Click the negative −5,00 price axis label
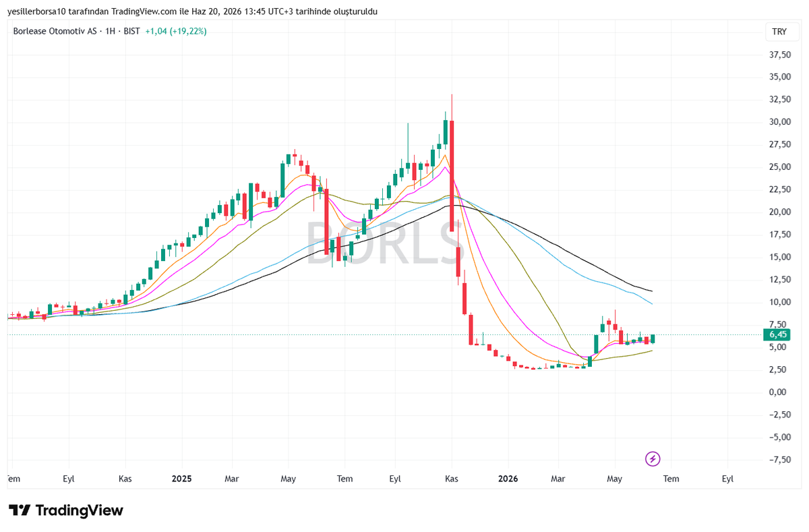Screen dimensions: 809x532 point(779,437)
